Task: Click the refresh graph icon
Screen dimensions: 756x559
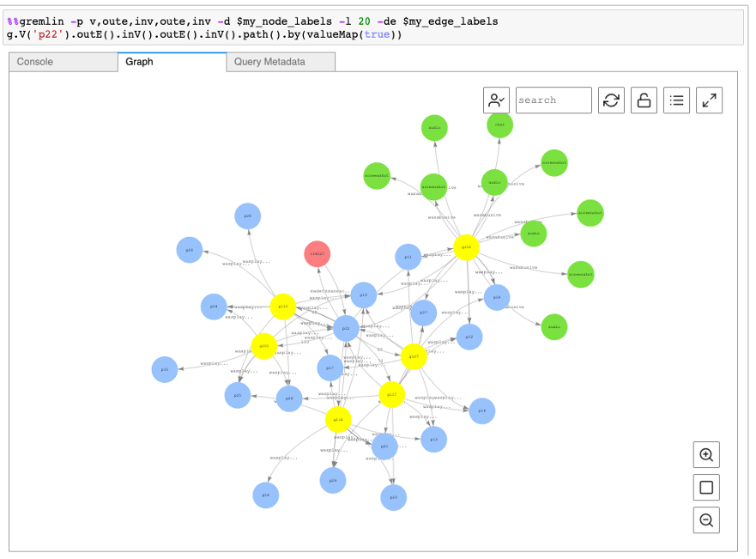Action: pyautogui.click(x=611, y=100)
